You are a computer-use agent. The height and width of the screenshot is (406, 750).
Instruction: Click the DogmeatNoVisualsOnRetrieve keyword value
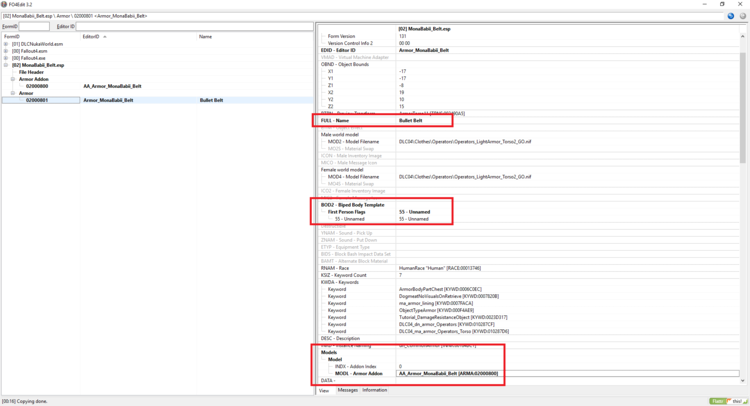coord(449,296)
